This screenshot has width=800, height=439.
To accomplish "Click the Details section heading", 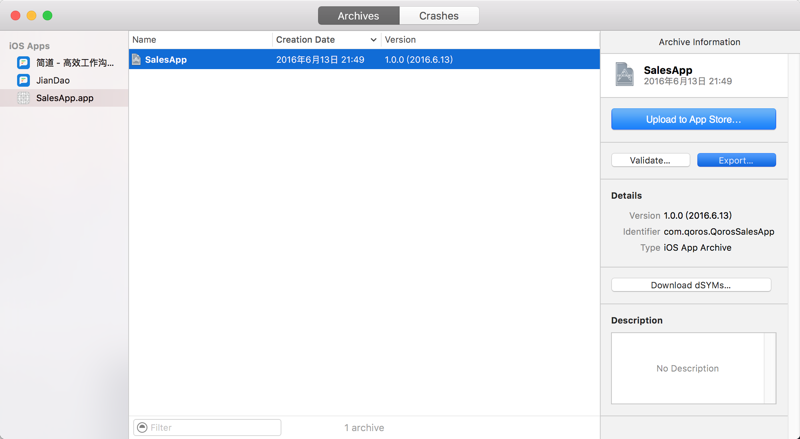I will click(x=627, y=196).
